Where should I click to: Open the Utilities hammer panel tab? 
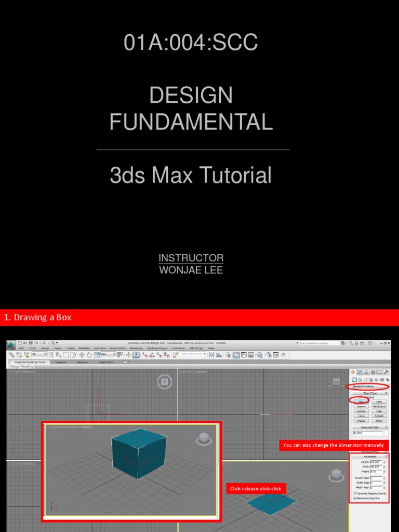coord(386,372)
